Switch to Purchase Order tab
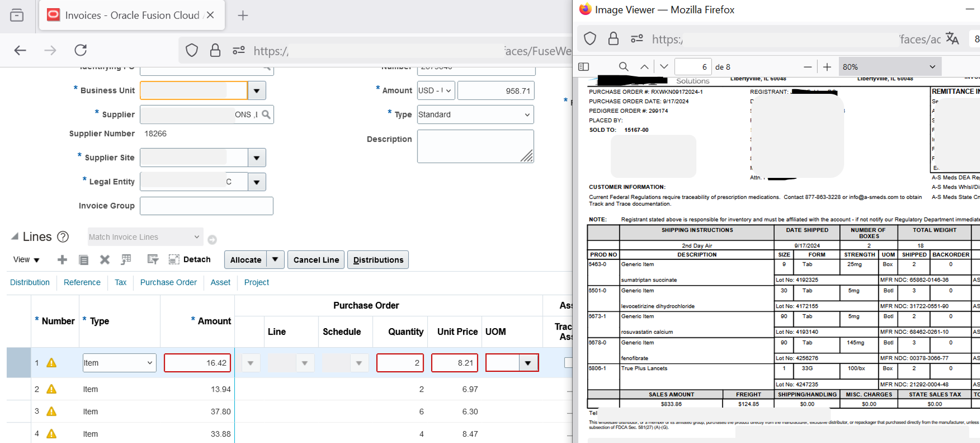Viewport: 980px width, 443px height. (168, 283)
